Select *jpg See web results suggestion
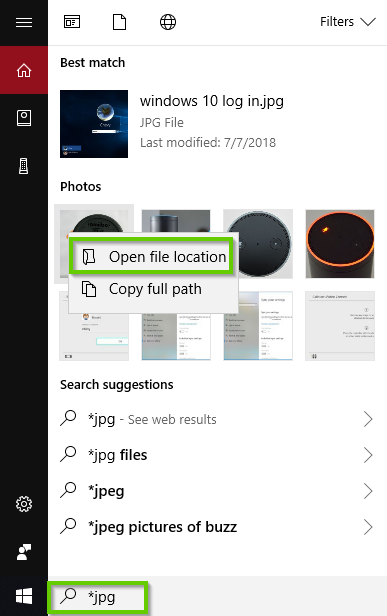 [216, 419]
